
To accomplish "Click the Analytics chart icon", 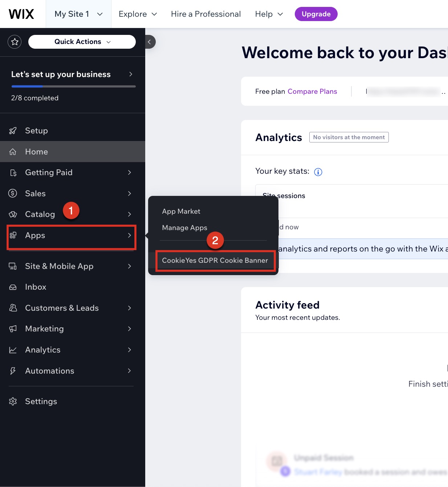I will click(x=13, y=350).
